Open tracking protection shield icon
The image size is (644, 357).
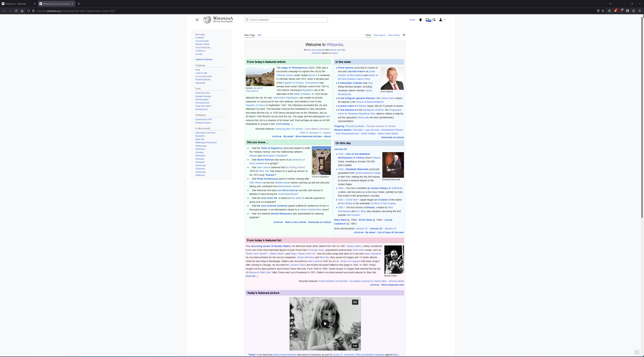pyautogui.click(x=29, y=11)
